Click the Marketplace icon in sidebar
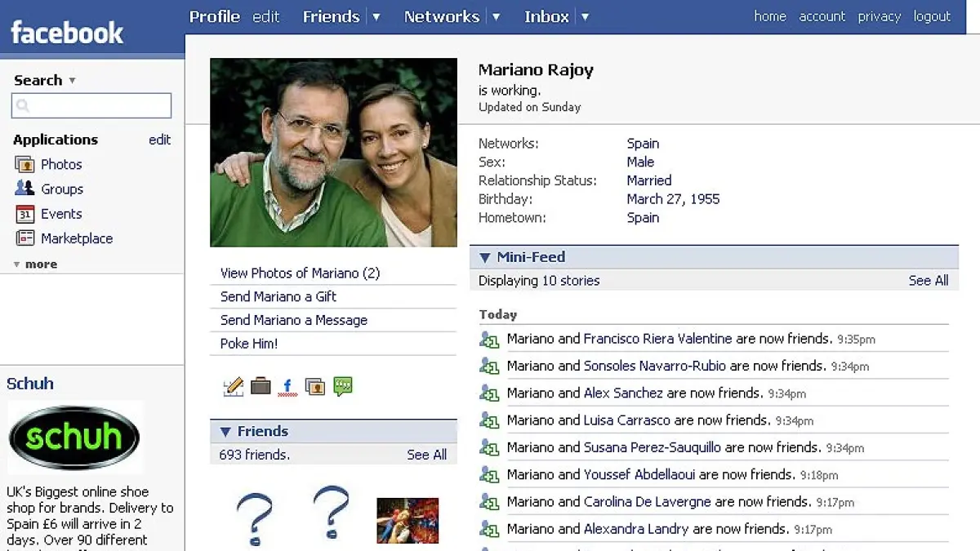This screenshot has height=551, width=980. [x=24, y=238]
